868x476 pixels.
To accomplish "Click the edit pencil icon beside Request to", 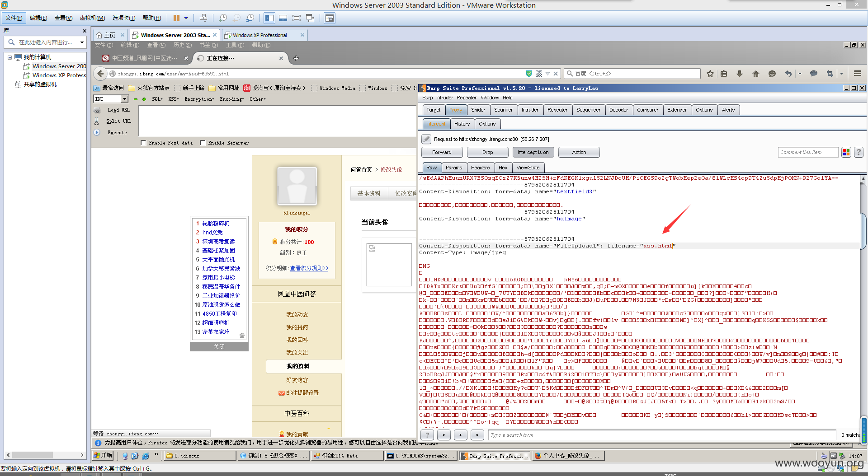I will point(426,139).
